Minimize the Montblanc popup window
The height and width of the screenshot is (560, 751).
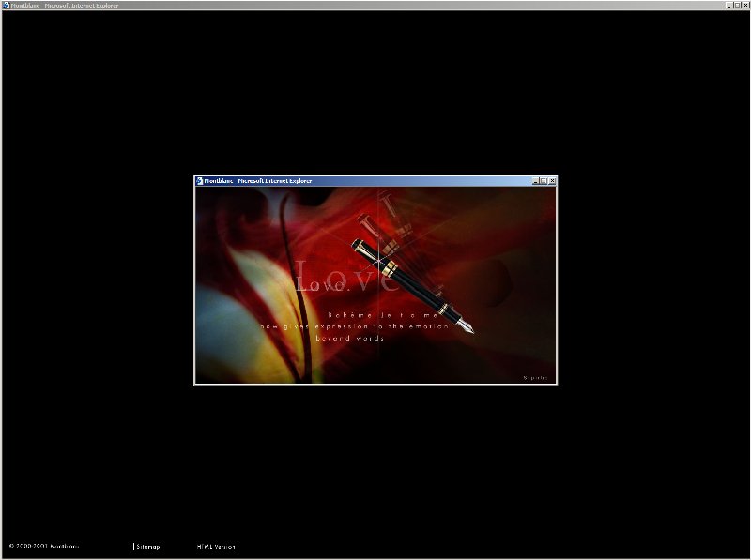pyautogui.click(x=536, y=181)
